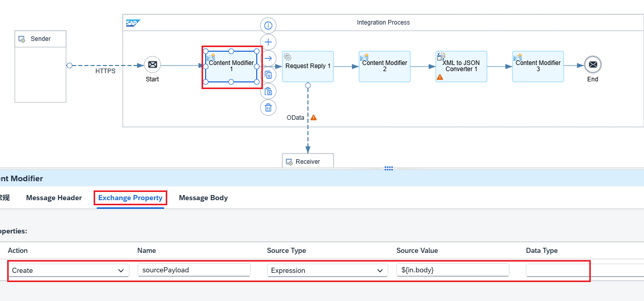Screen dimensions: 644x301
Task: Click the panel splitter grip handle
Action: 389,168
